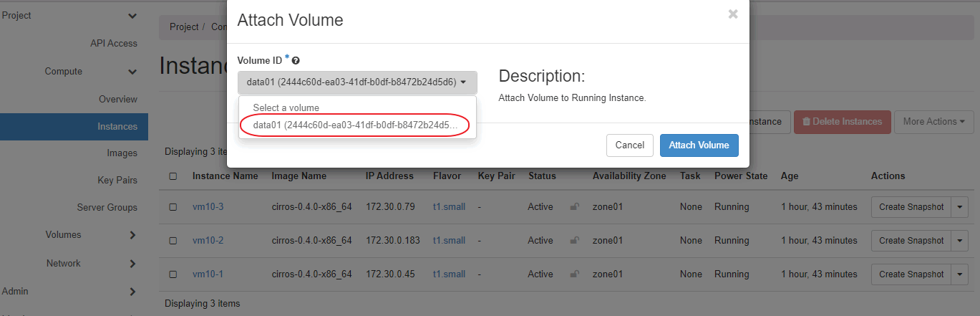Screen dimensions: 980x316
Task: Expand the Volumes sidebar section
Action: click(x=132, y=235)
